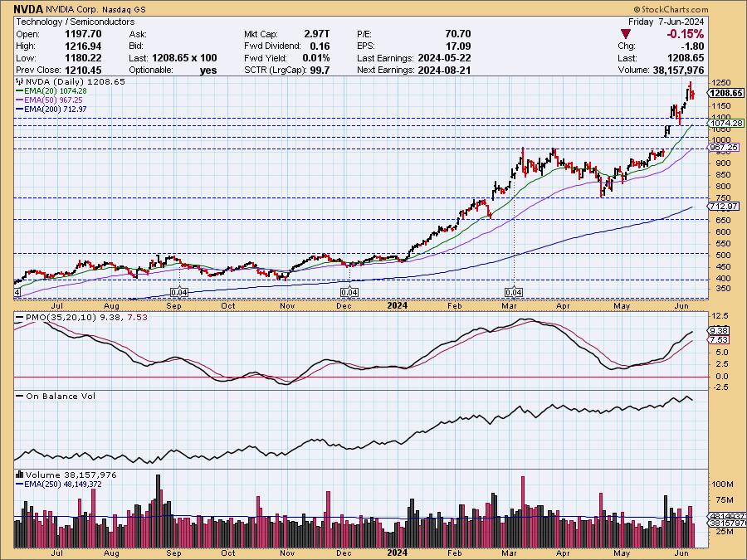Click the PMO line legend marker
Screen dimensions: 747x560
(19, 318)
